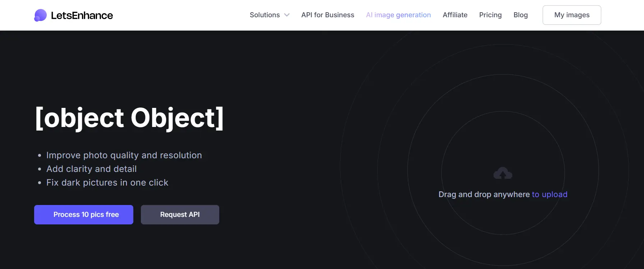Click the My images button
The width and height of the screenshot is (644, 269).
pos(572,15)
